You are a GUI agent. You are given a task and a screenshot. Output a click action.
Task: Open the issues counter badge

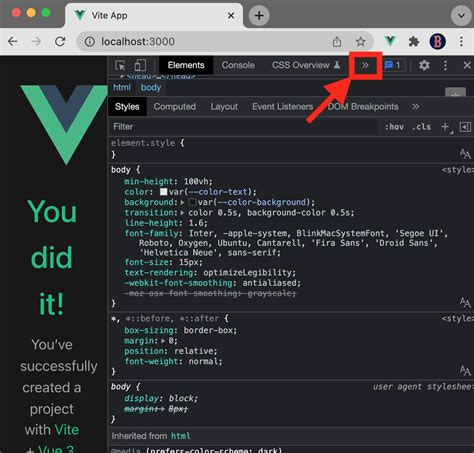[394, 65]
